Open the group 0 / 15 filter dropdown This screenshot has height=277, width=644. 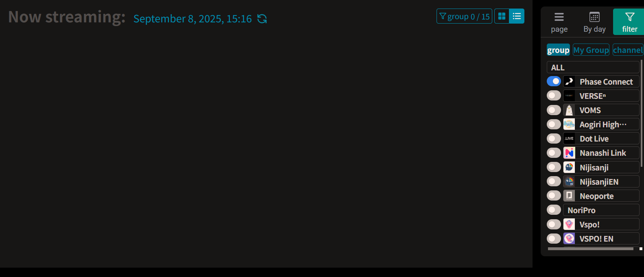[x=464, y=16]
